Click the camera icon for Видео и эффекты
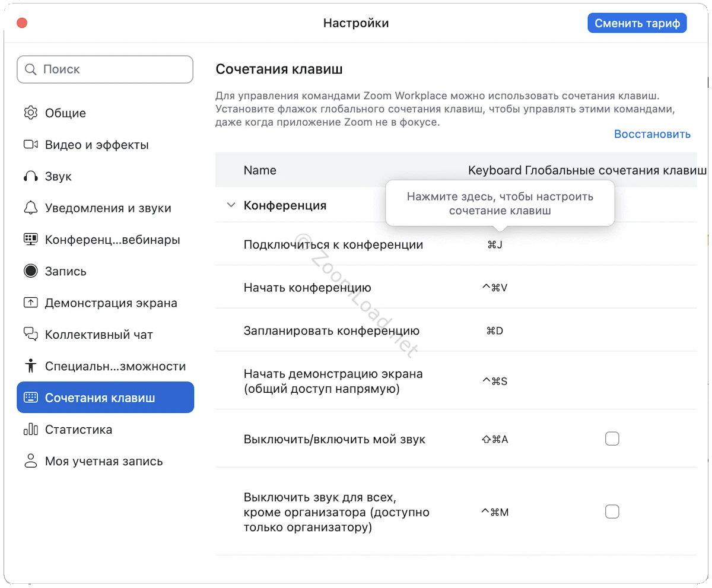Screen dimensions: 712x588 [x=30, y=145]
